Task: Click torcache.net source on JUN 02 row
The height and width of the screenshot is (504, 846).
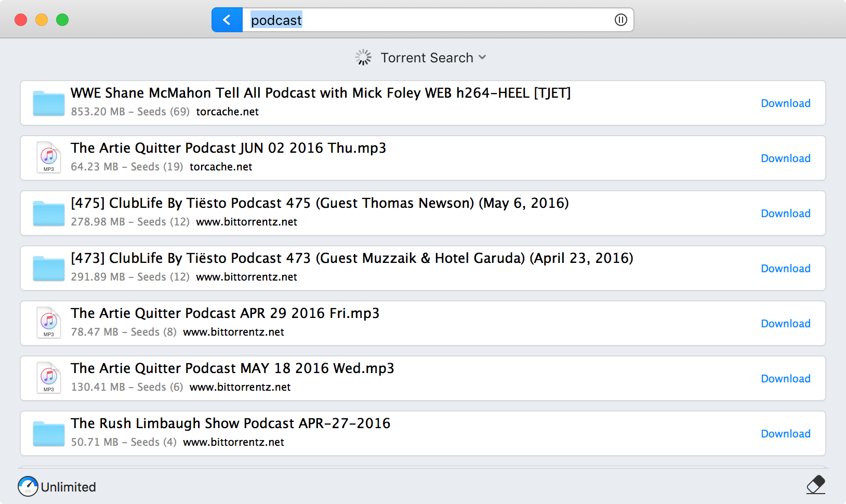Action: (221, 167)
